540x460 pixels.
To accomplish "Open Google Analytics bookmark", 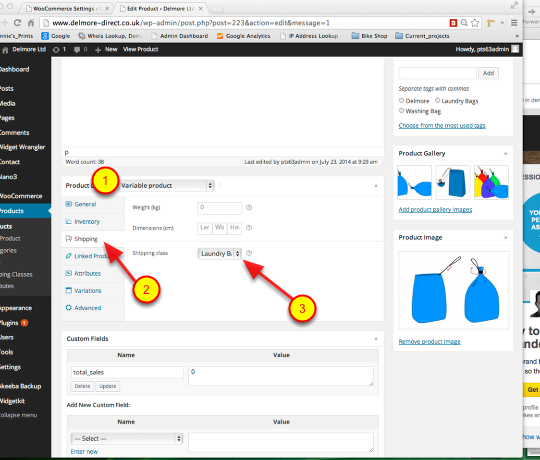I will [243, 36].
